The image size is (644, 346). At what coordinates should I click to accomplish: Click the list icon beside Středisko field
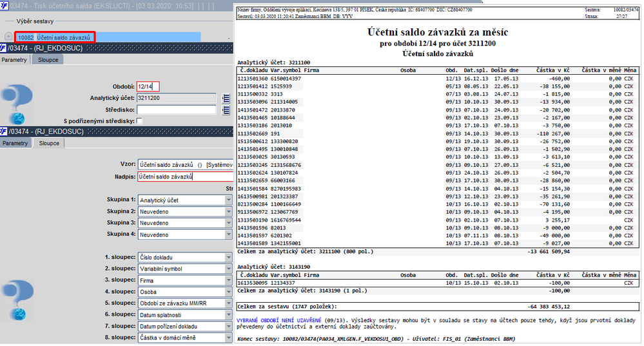226,110
